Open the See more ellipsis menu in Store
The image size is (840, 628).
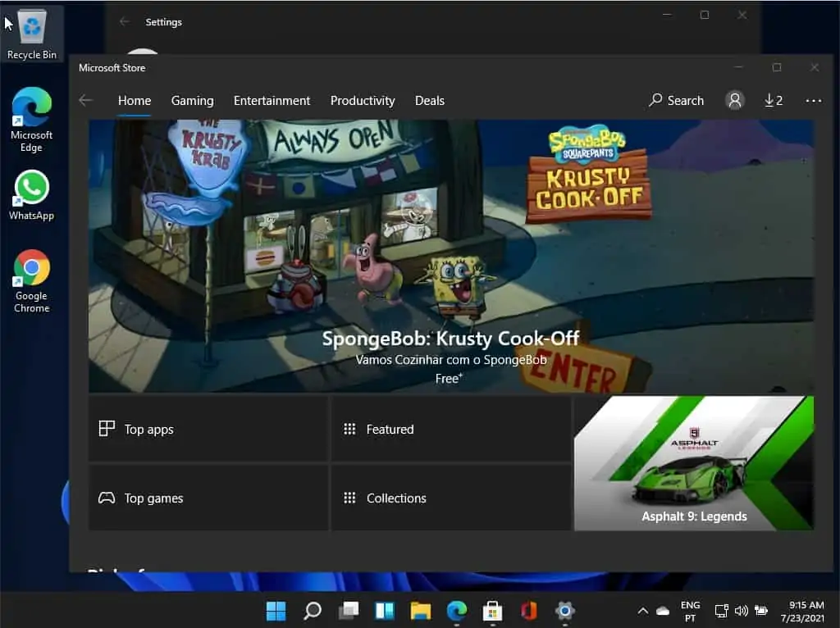813,100
